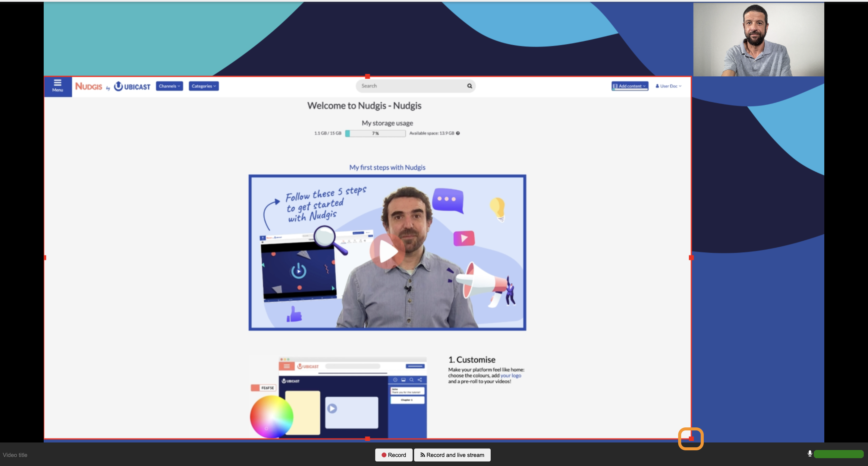Click the UbiCast logo
868x466 pixels.
[x=132, y=87]
